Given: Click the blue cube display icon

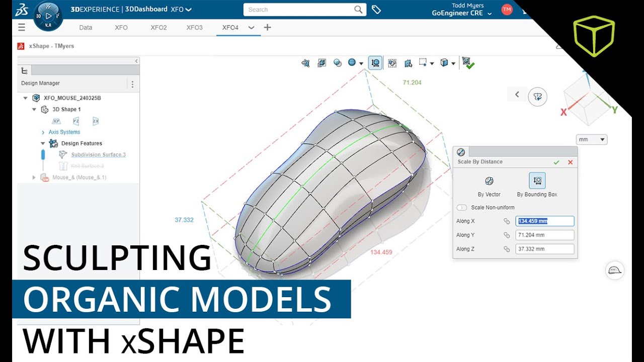Looking at the screenshot, I should (x=444, y=63).
